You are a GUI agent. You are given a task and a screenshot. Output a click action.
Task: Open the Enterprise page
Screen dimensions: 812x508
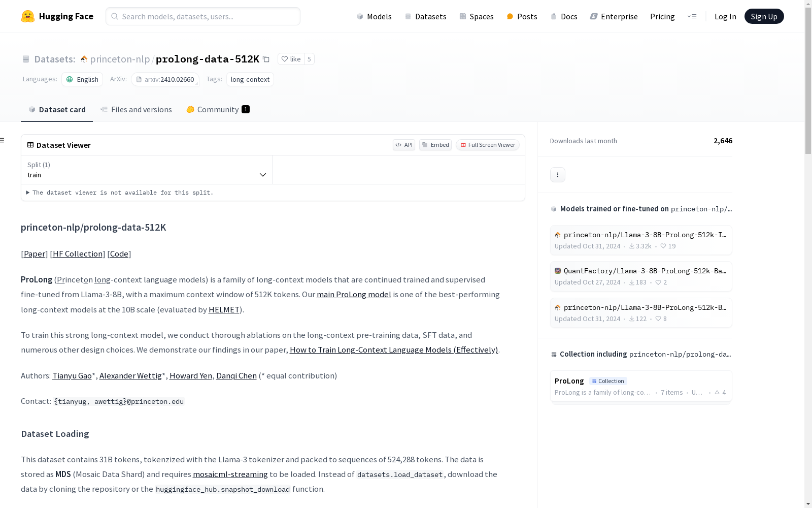click(614, 16)
